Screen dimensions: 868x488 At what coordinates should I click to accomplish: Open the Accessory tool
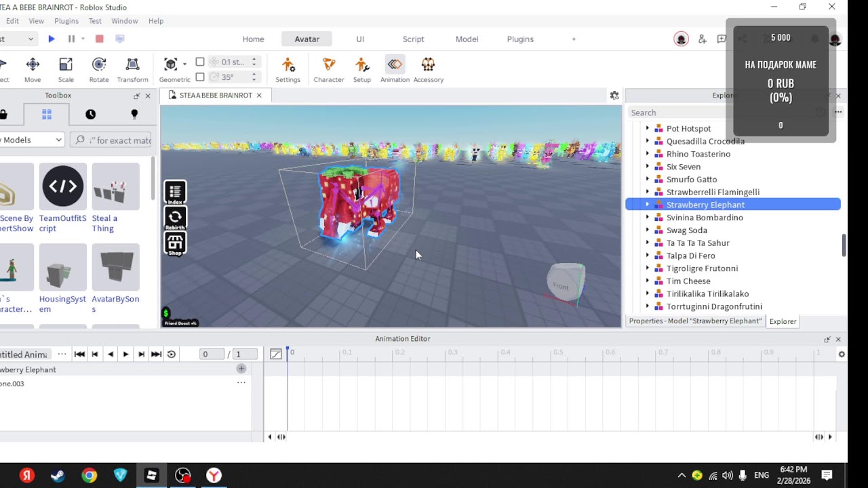click(428, 70)
